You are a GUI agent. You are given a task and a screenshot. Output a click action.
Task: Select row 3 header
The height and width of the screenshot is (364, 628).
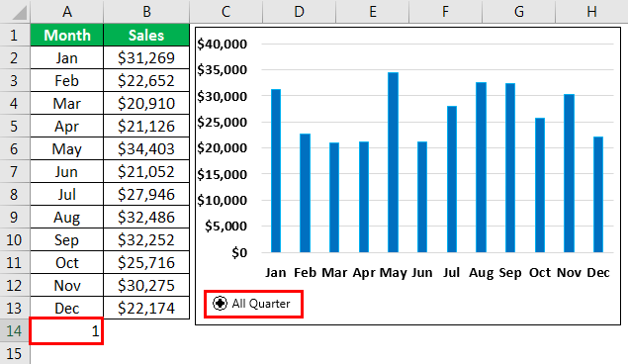(15, 80)
